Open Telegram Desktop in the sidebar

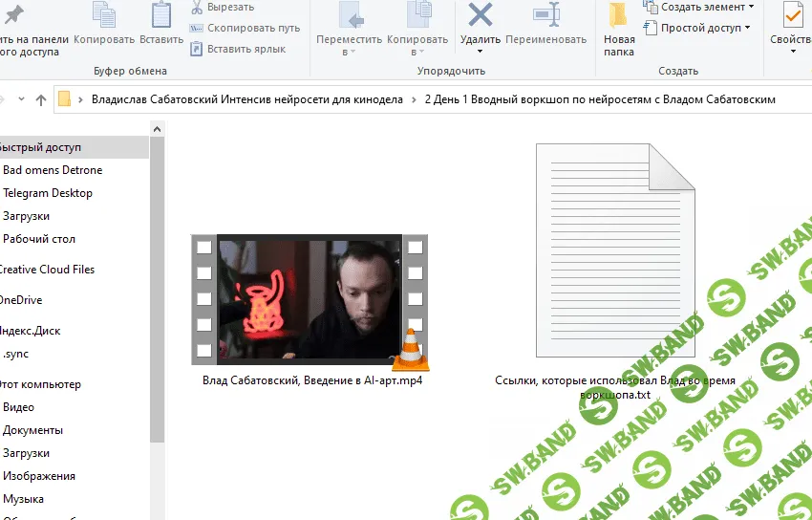point(48,193)
